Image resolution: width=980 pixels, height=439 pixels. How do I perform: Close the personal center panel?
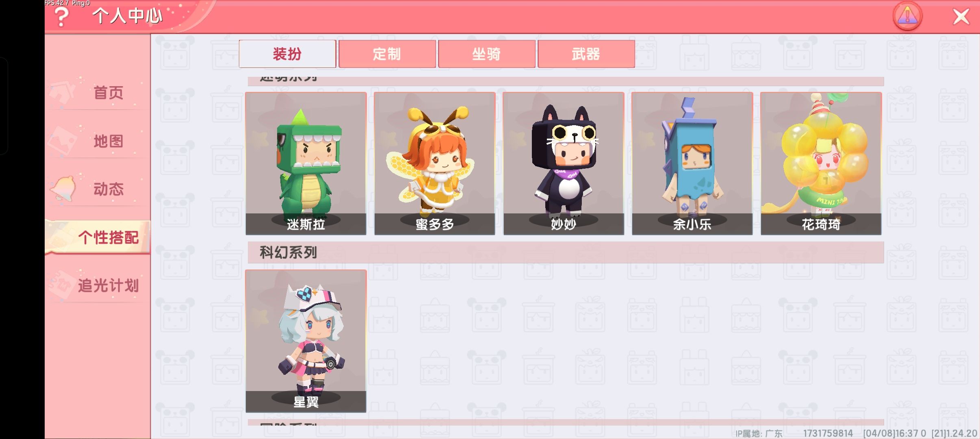[961, 17]
